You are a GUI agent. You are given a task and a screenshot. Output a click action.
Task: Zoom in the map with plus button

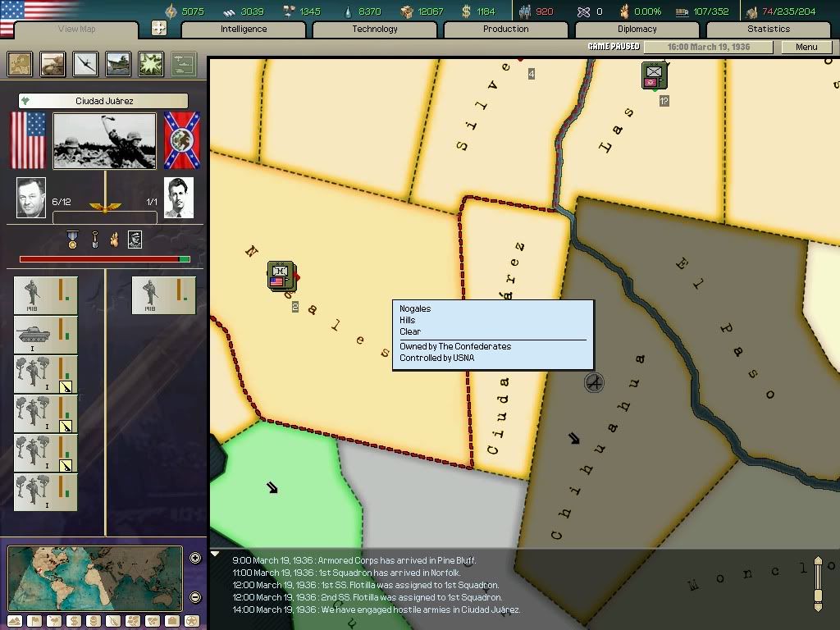point(195,558)
